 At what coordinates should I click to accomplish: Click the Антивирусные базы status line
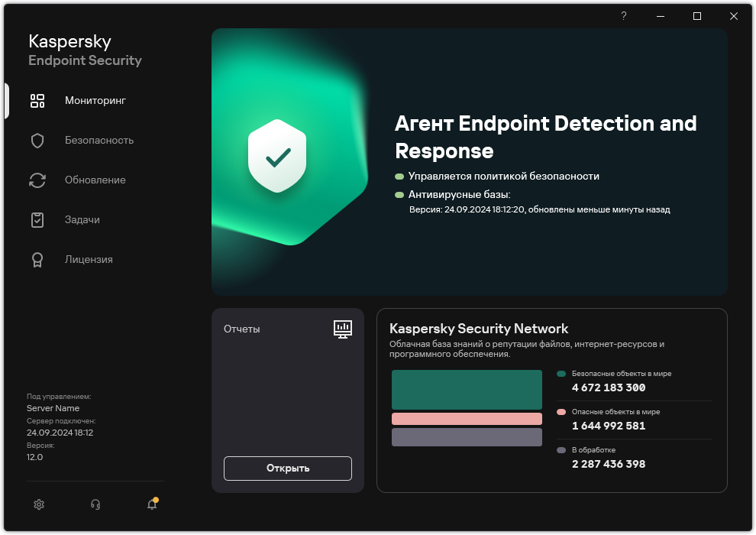point(460,194)
